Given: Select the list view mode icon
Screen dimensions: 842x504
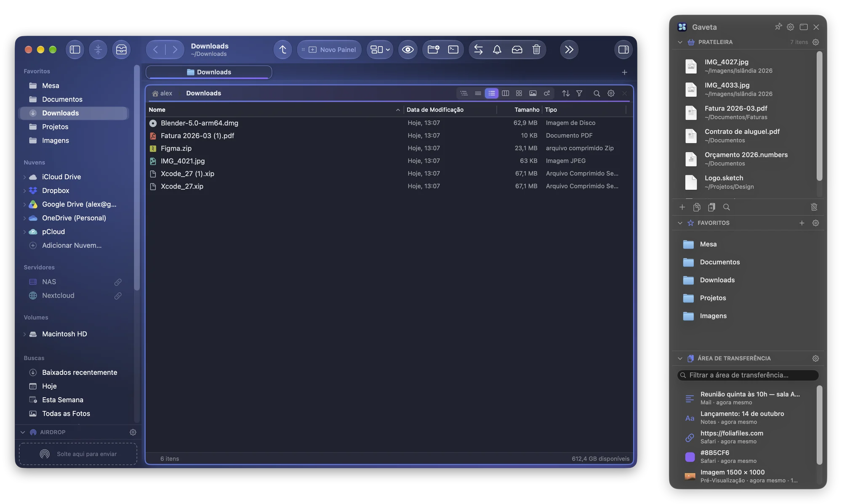Looking at the screenshot, I should click(491, 93).
